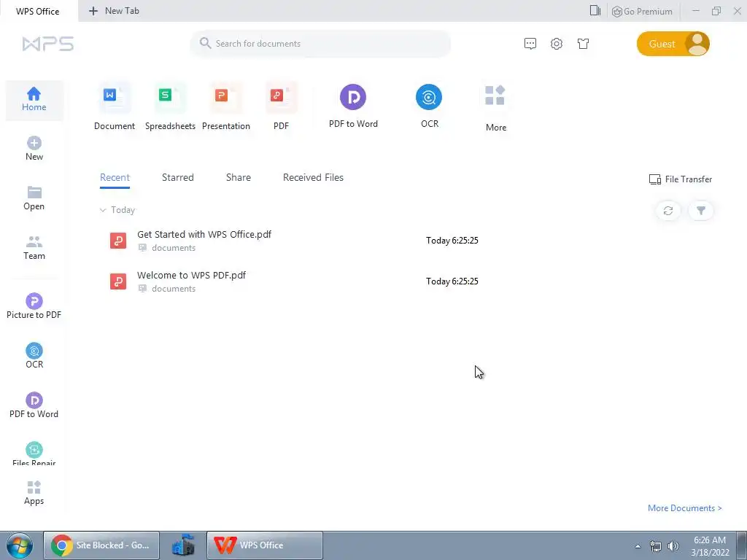747x560 pixels.
Task: Switch to the Starred tab
Action: point(178,178)
